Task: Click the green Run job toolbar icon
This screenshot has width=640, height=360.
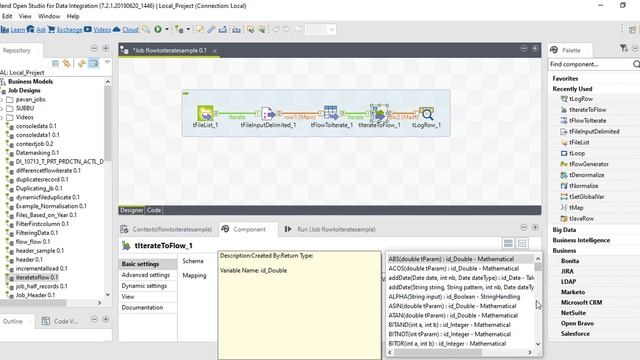Action: tap(158, 29)
